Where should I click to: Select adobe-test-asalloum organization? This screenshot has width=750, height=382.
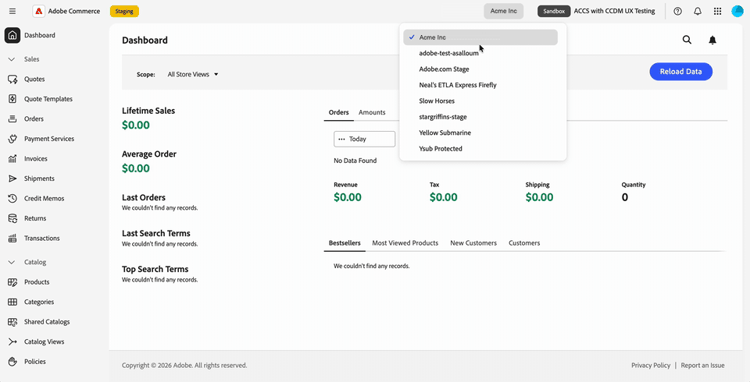(x=480, y=53)
